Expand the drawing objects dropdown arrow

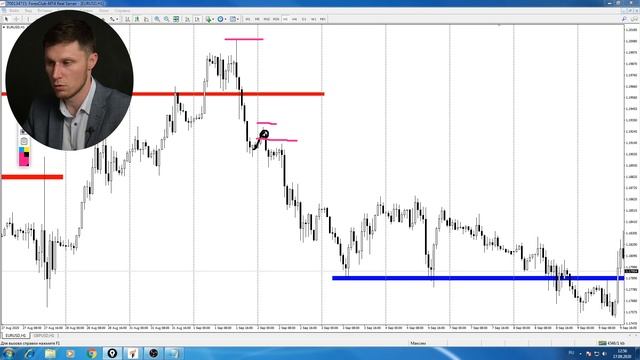(x=117, y=19)
